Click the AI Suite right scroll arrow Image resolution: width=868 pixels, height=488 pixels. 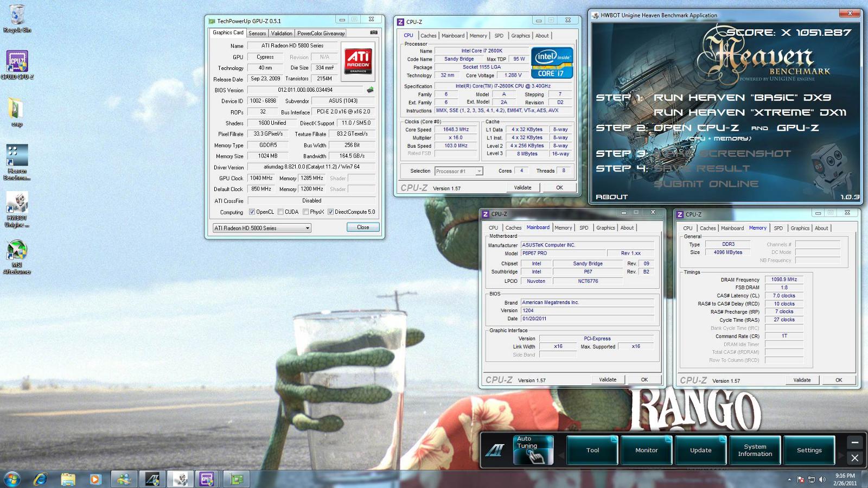point(841,455)
